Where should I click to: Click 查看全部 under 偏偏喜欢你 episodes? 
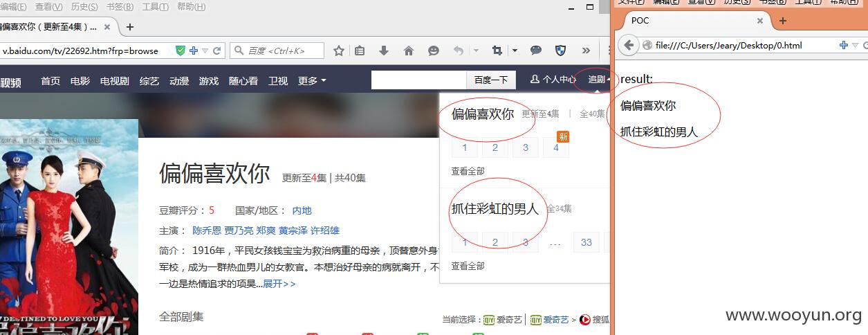tap(468, 171)
